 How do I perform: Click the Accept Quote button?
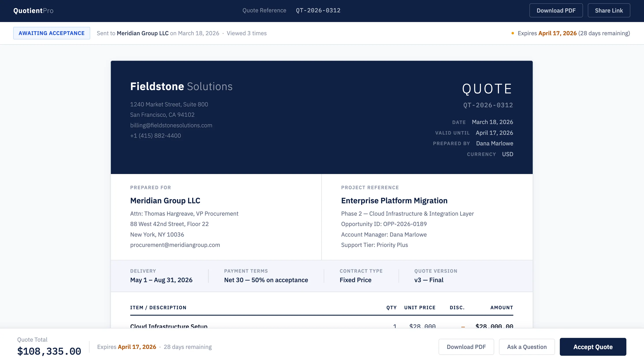pyautogui.click(x=593, y=347)
